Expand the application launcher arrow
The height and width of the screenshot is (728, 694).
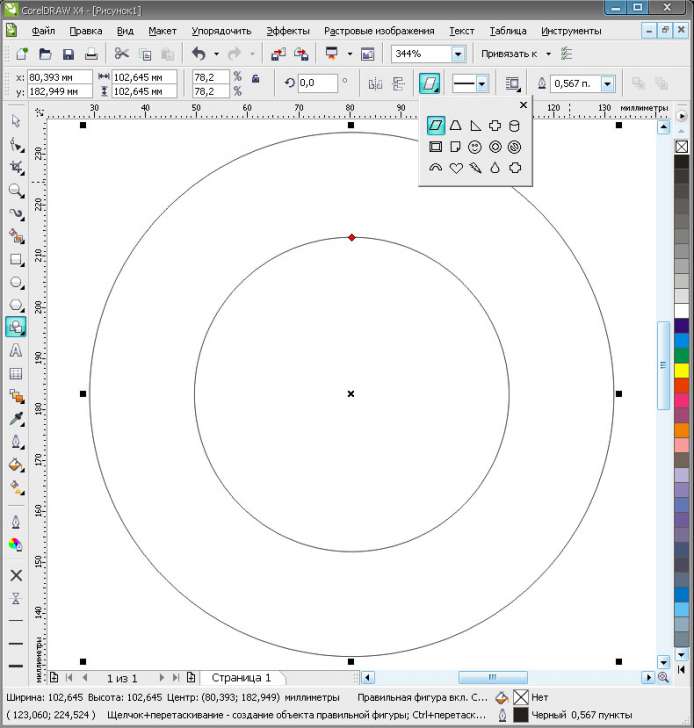pos(350,54)
